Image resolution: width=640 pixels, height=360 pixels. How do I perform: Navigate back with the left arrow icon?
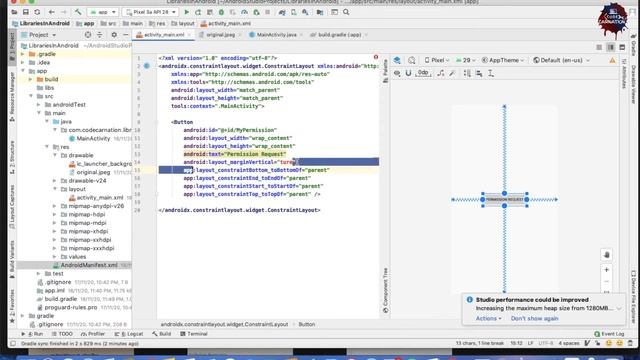[x=51, y=12]
